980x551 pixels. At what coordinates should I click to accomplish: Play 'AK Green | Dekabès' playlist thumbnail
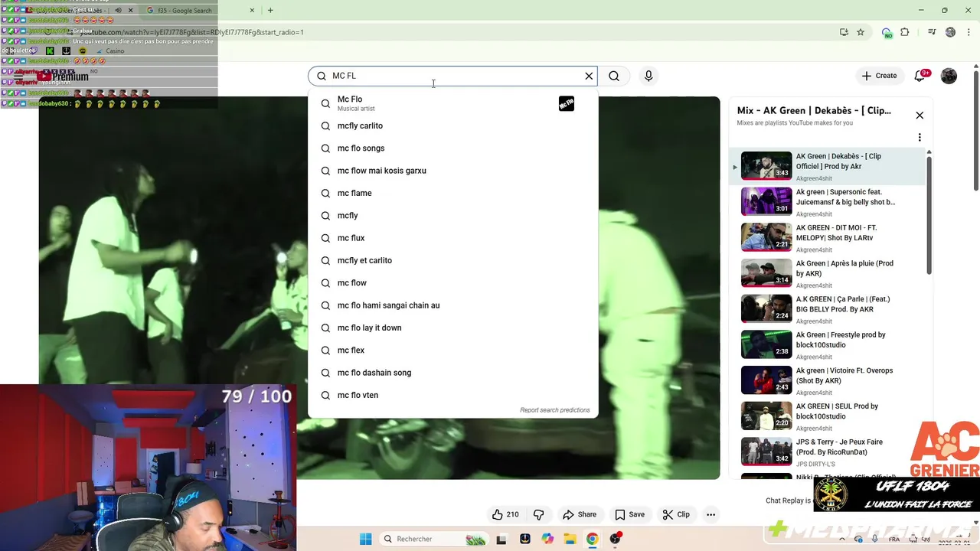click(x=766, y=166)
